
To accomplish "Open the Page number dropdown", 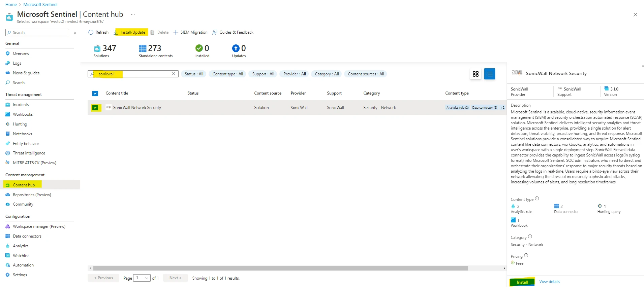I will [142, 278].
